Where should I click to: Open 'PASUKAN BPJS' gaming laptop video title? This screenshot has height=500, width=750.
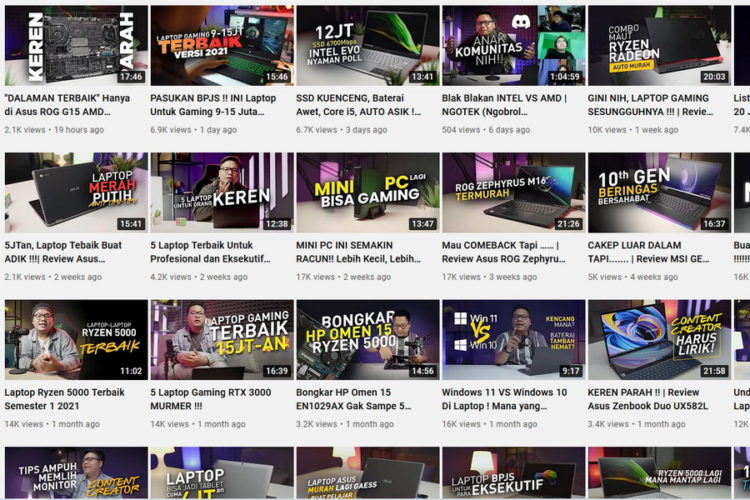tap(213, 105)
